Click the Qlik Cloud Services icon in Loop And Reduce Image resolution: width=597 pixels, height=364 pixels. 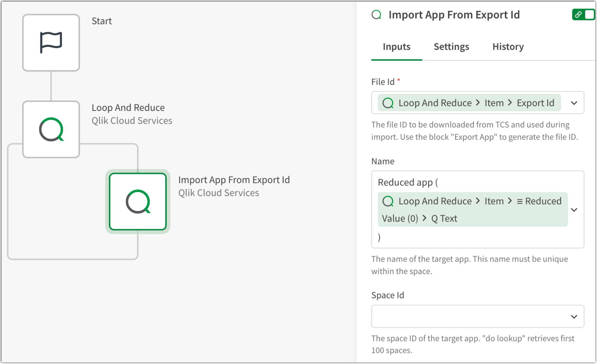point(51,129)
